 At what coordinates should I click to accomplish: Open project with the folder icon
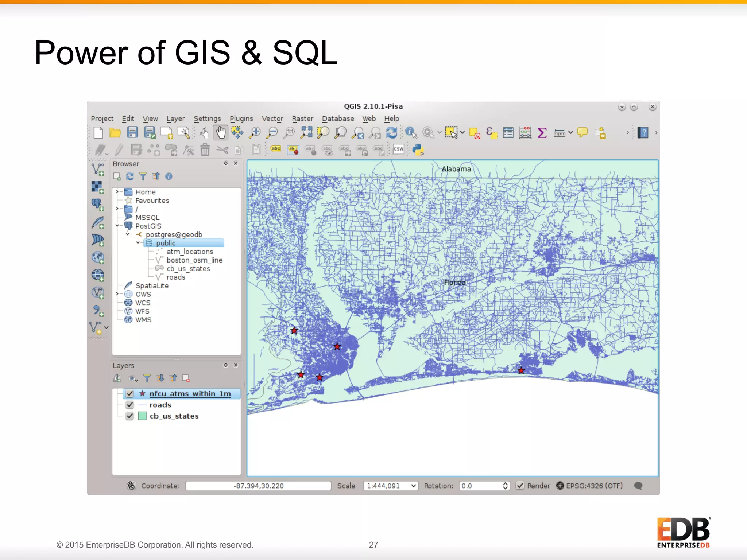(x=115, y=133)
